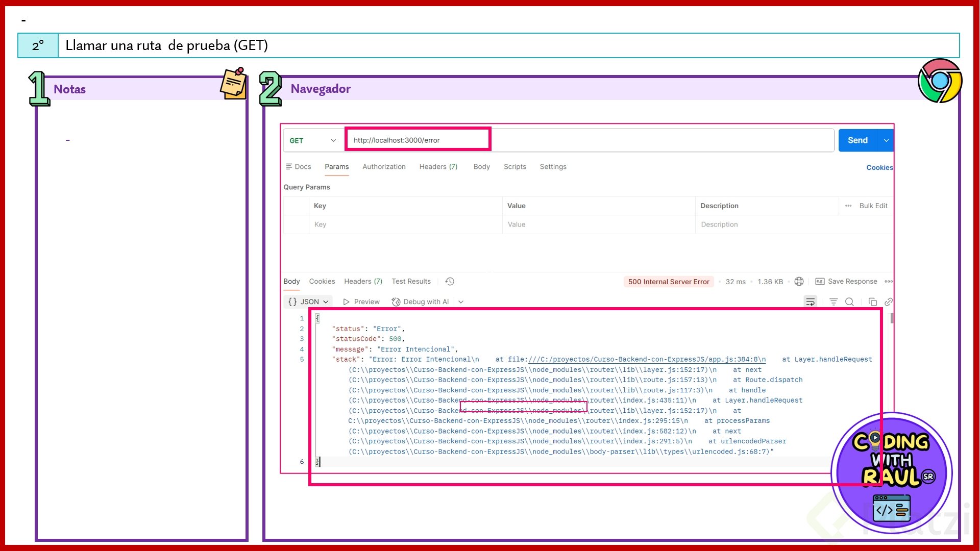
Task: Expand the chevron beside Debug with AI
Action: [461, 302]
